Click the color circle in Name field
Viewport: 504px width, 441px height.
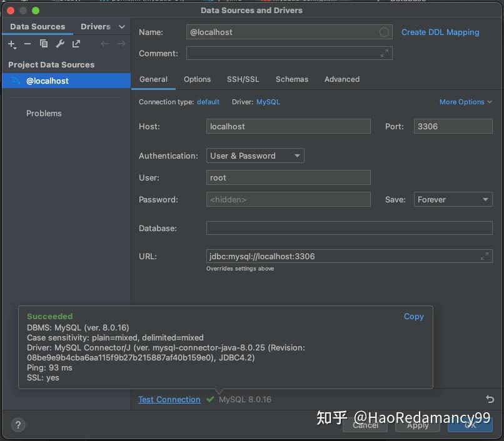(384, 32)
